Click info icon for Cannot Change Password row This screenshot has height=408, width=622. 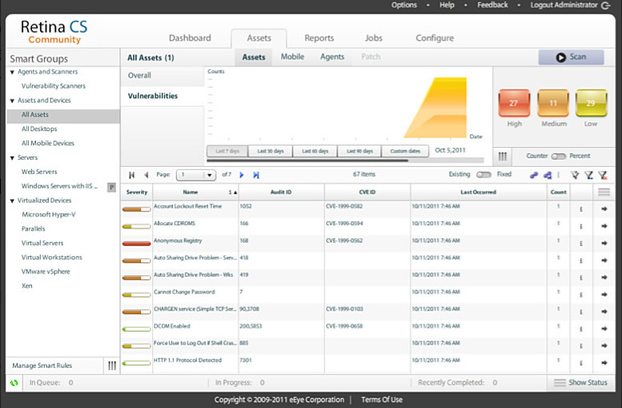(581, 295)
